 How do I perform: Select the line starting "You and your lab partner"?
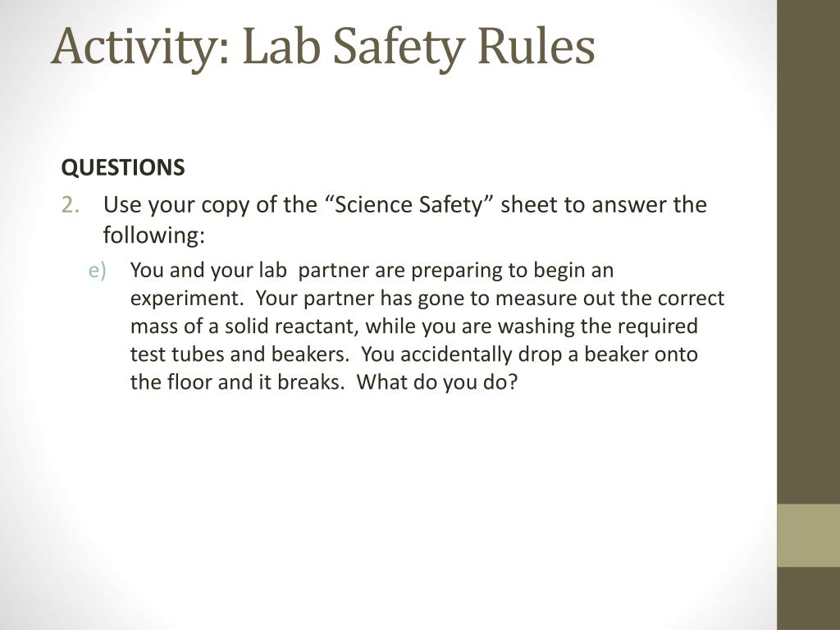372,271
